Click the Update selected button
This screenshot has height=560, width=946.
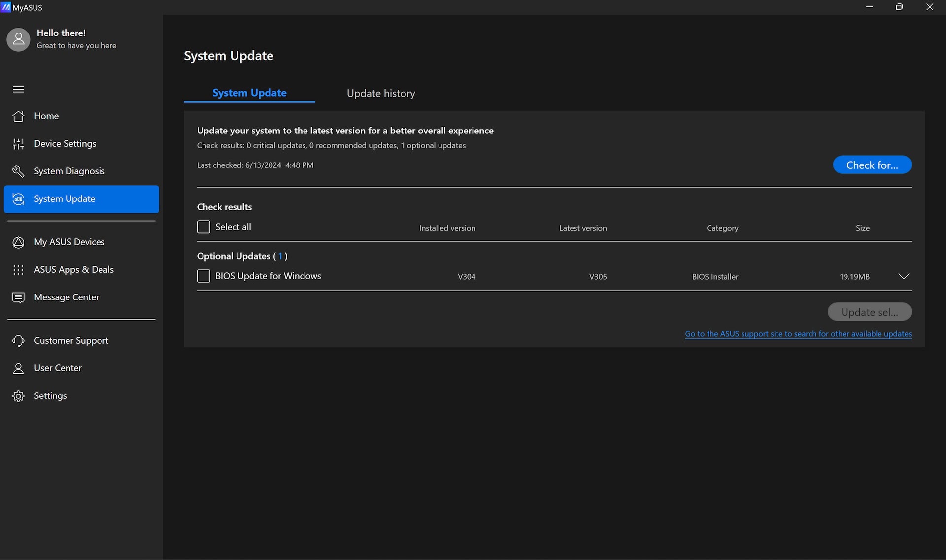coord(869,311)
